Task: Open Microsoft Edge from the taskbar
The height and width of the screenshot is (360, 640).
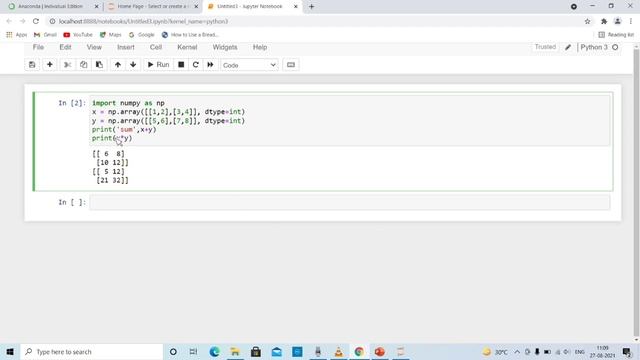Action: coord(214,351)
